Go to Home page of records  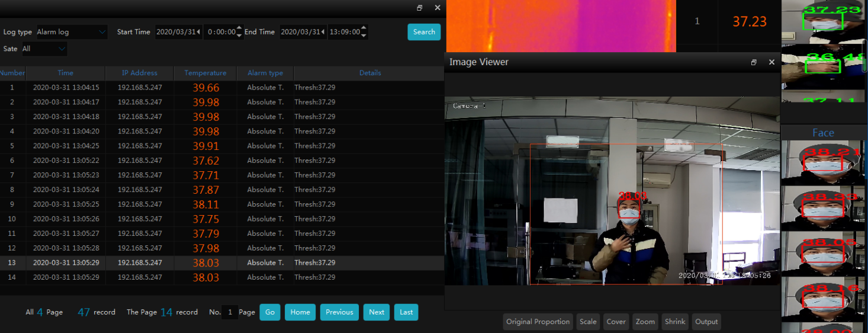pos(300,312)
